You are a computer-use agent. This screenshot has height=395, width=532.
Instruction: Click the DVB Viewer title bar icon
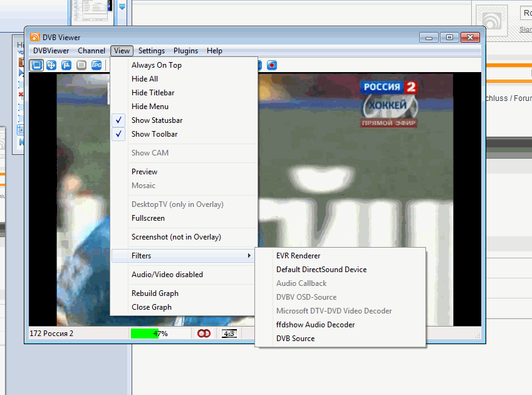[35, 37]
